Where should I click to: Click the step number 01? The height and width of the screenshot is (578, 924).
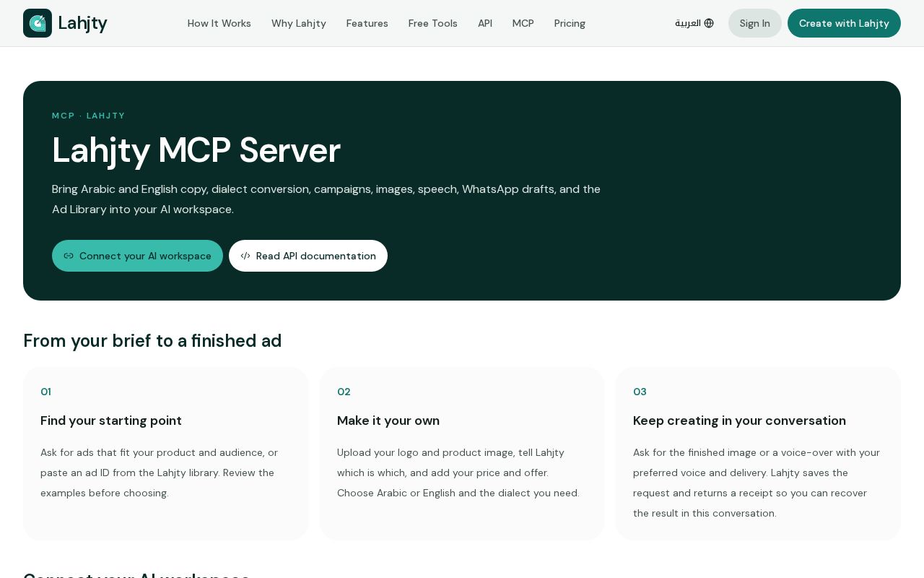(45, 392)
